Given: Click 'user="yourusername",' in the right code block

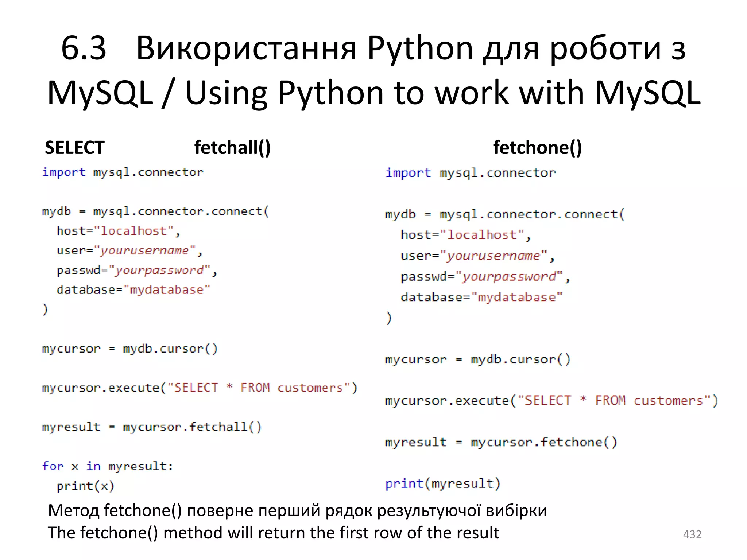Looking at the screenshot, I should click(x=477, y=256).
